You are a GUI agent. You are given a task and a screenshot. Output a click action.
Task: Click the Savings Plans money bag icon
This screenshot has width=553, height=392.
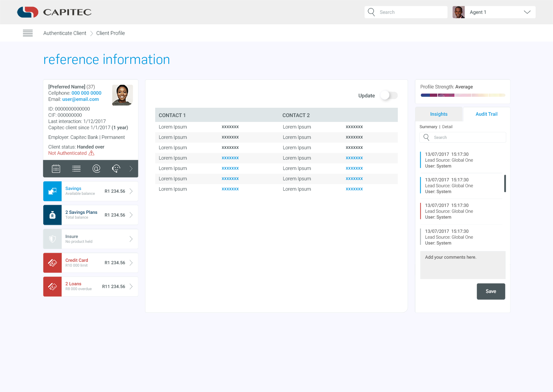[53, 215]
